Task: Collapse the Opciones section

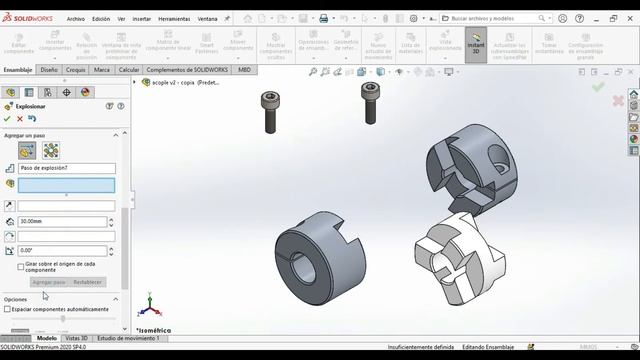Action: point(116,299)
